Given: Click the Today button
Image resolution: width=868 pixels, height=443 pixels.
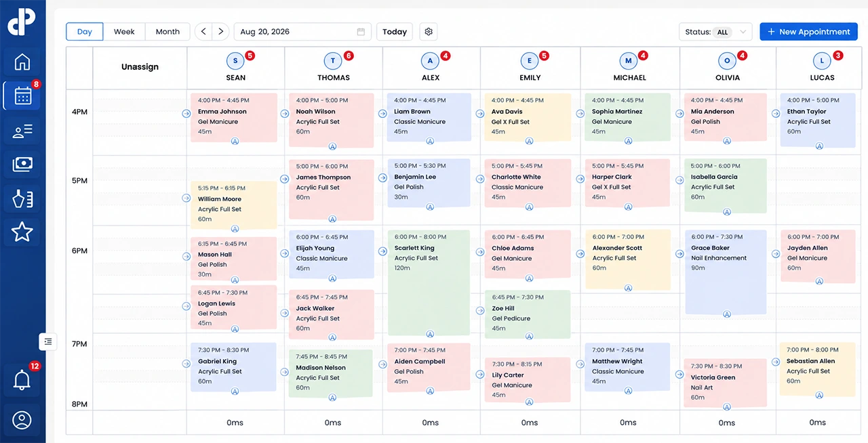Looking at the screenshot, I should (x=395, y=32).
